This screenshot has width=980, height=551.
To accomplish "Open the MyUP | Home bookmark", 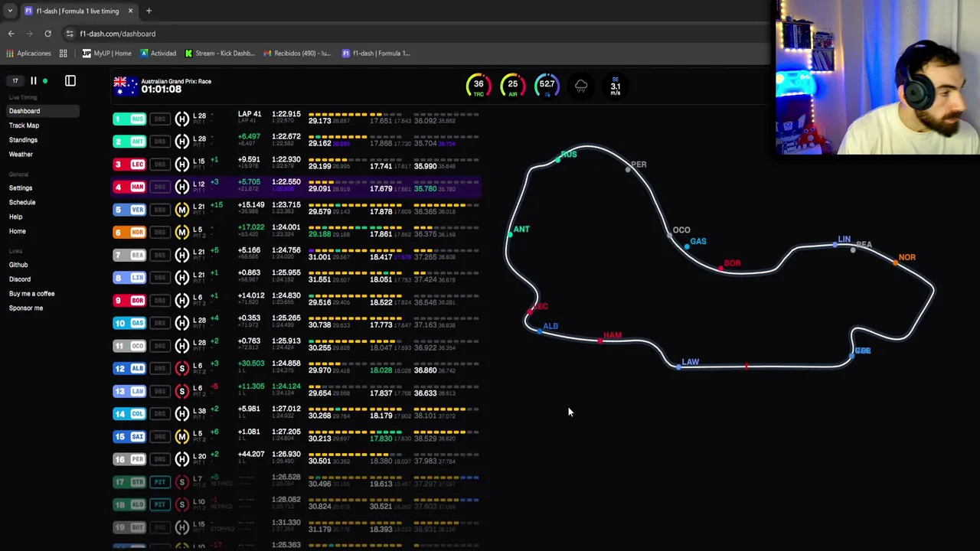I will pyautogui.click(x=106, y=54).
